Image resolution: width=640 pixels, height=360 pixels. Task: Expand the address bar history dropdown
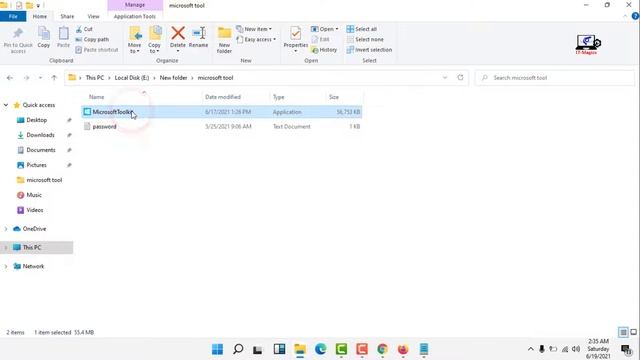(x=445, y=78)
